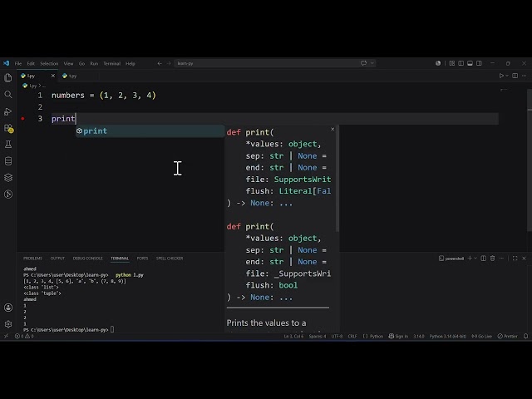This screenshot has height=399, width=532.
Task: Split the editor to the right
Action: tap(515, 76)
